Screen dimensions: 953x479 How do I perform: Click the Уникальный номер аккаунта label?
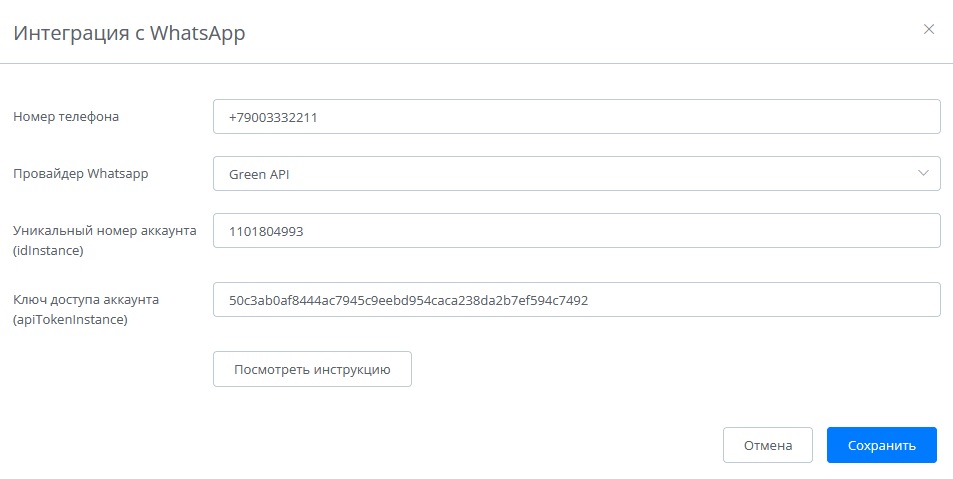coord(104,231)
